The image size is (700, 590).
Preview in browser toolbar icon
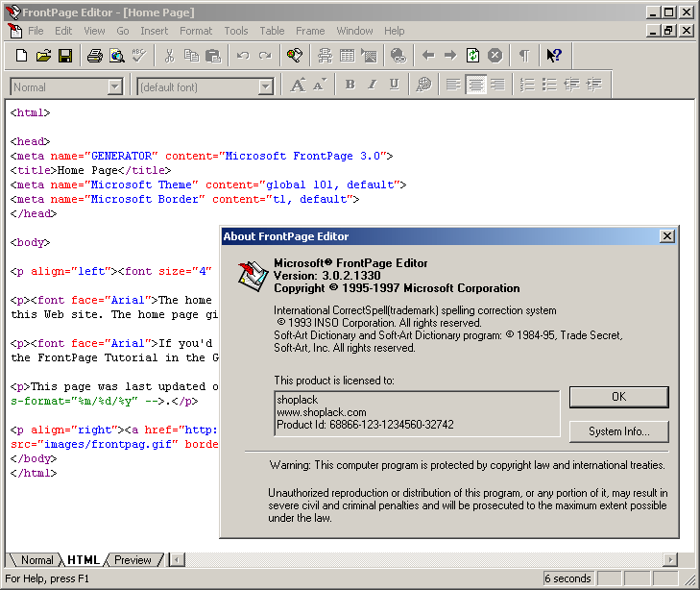coord(117,56)
